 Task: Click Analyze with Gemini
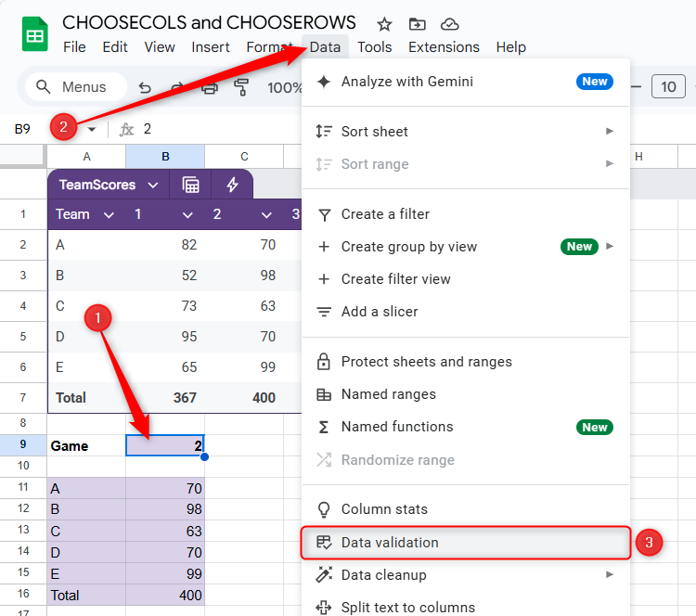point(406,82)
